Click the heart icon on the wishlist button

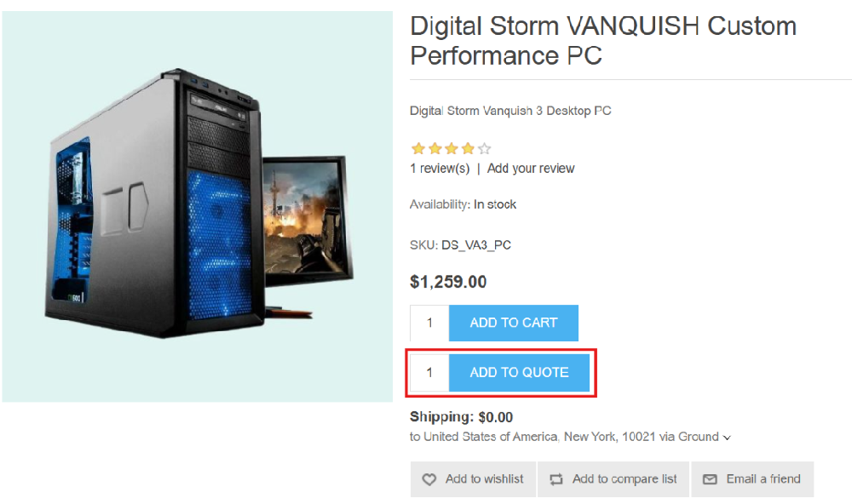(x=429, y=479)
